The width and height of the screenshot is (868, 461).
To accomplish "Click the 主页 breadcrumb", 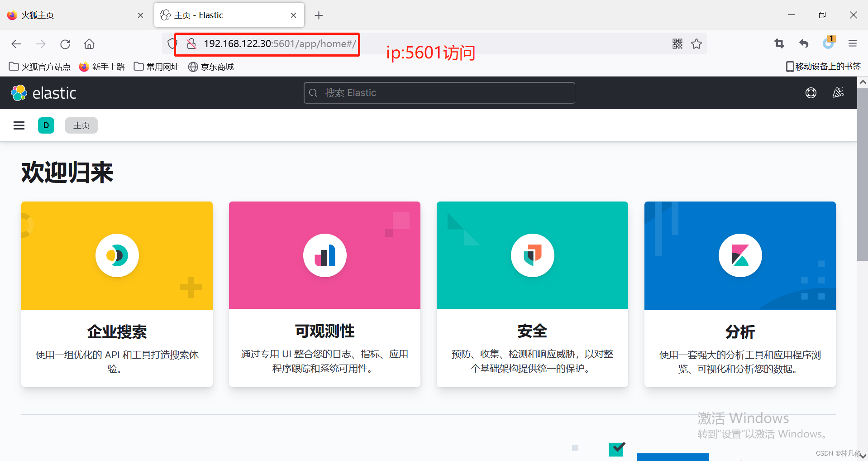I will 81,125.
